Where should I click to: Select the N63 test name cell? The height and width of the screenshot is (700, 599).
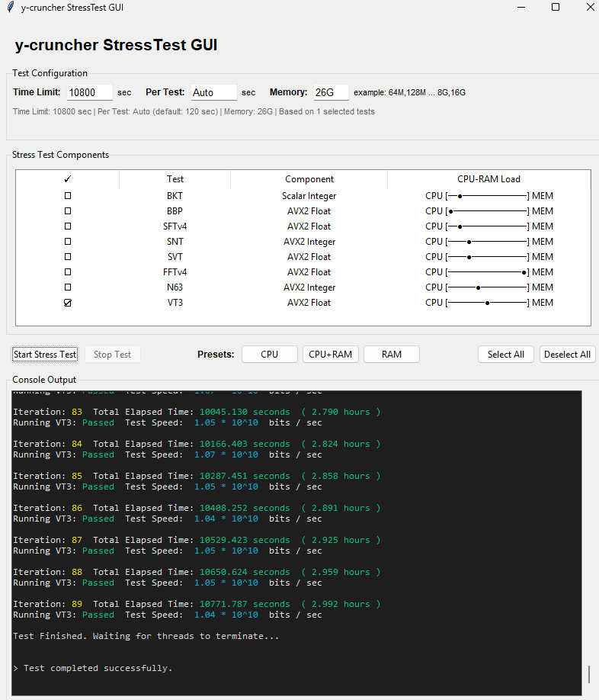click(175, 287)
